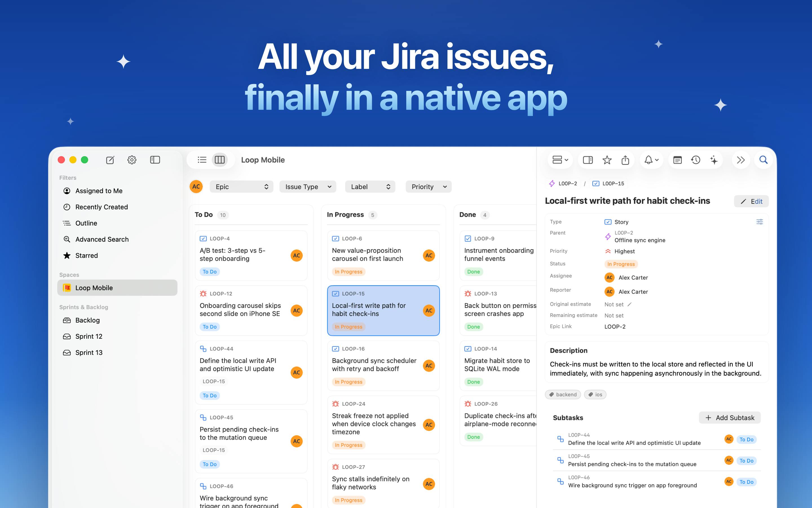
Task: Click the compose new issue icon
Action: (110, 160)
